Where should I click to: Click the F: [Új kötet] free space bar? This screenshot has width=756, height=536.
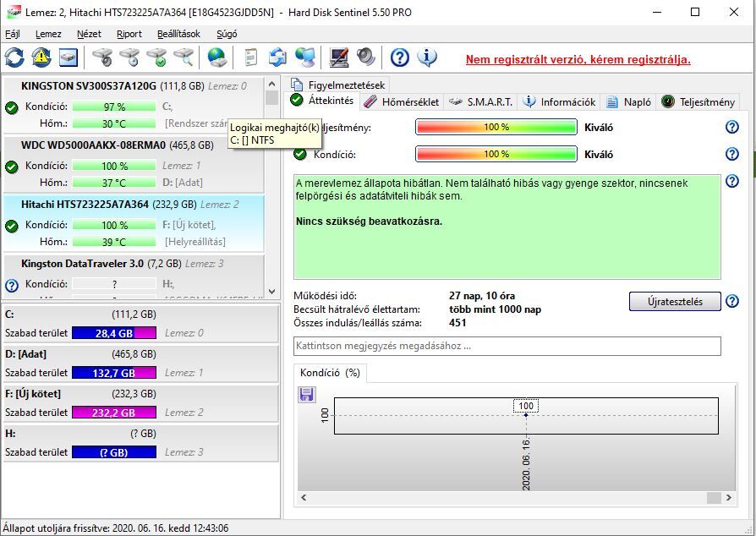[x=114, y=412]
